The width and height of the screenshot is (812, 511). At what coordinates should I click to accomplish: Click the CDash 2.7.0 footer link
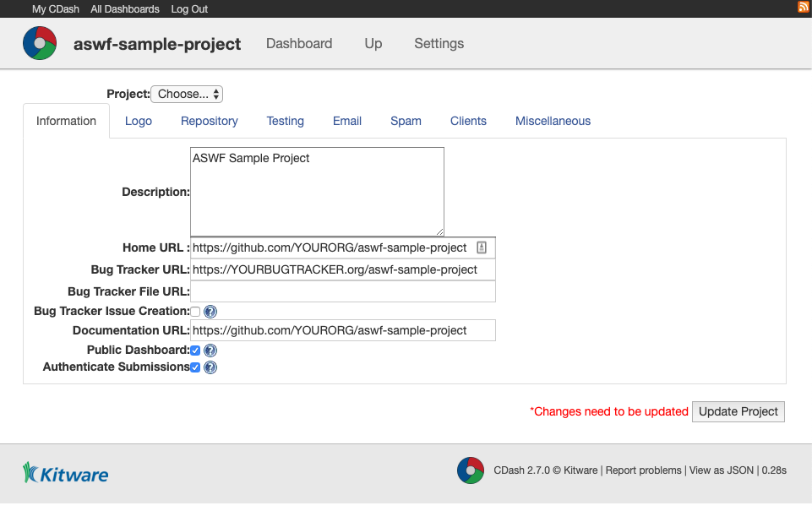[522, 470]
